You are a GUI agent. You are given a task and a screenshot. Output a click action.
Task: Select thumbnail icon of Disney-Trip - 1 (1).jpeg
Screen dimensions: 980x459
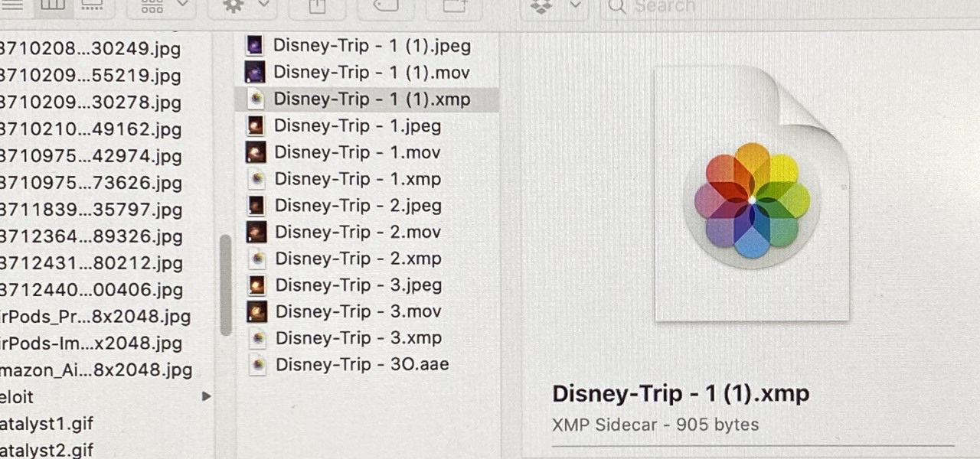[254, 46]
